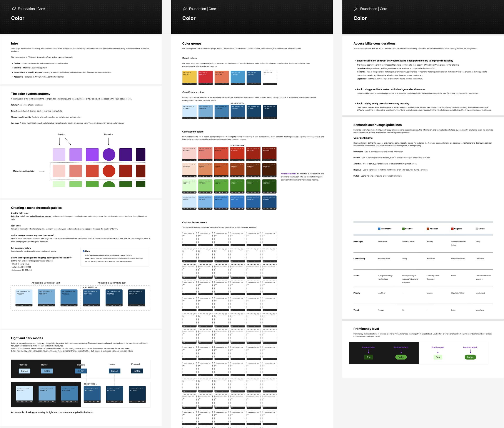Click 'The color system anatomy' heading
504x428 pixels.
pos(31,94)
